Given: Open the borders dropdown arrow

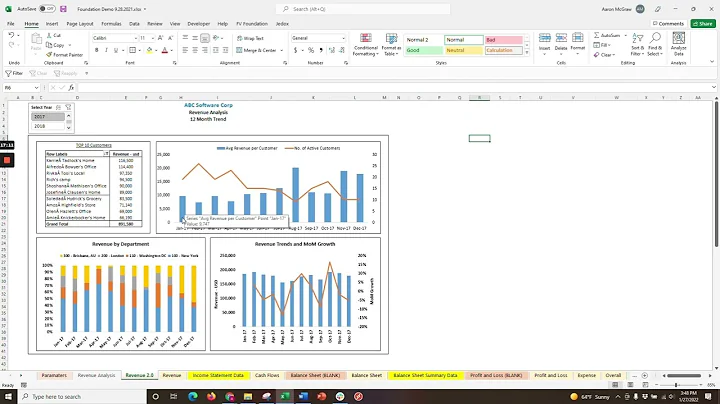Looking at the screenshot, I should pyautogui.click(x=140, y=50).
